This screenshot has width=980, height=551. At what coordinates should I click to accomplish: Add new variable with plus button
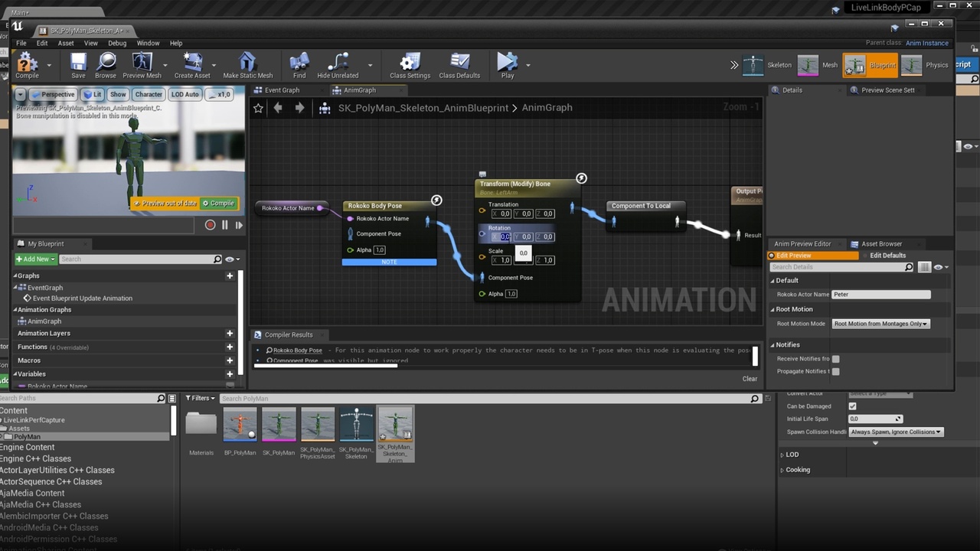click(229, 374)
